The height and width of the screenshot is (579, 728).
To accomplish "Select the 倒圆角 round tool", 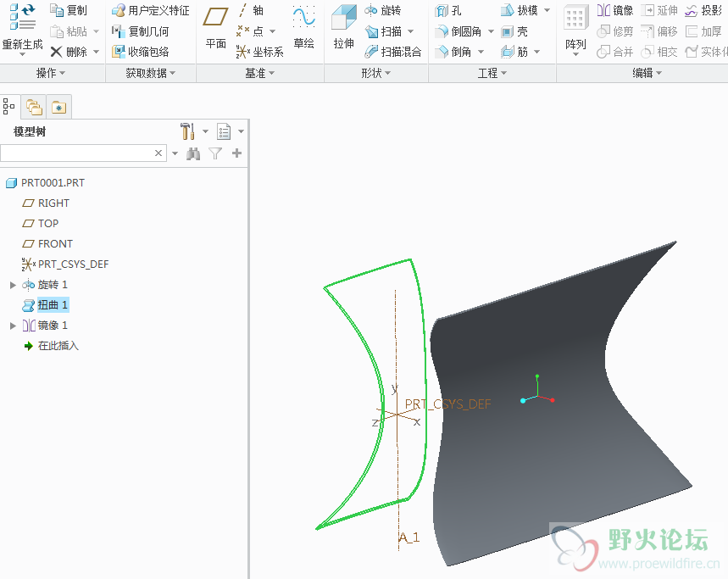I will tap(458, 31).
